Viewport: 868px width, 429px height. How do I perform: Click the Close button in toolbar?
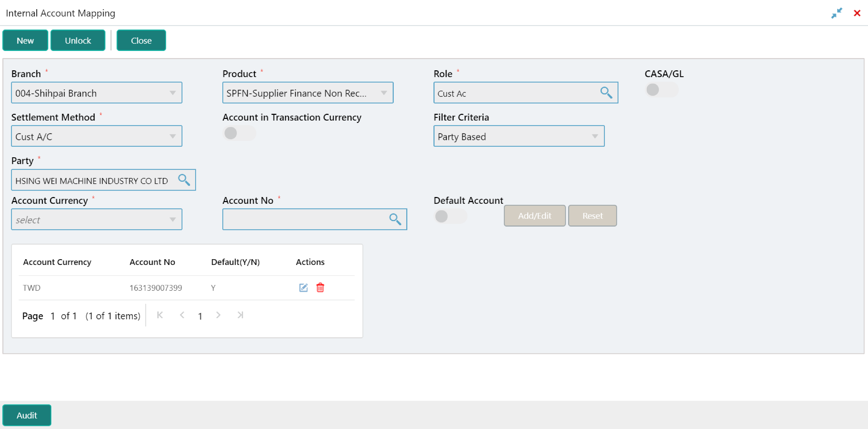click(141, 40)
